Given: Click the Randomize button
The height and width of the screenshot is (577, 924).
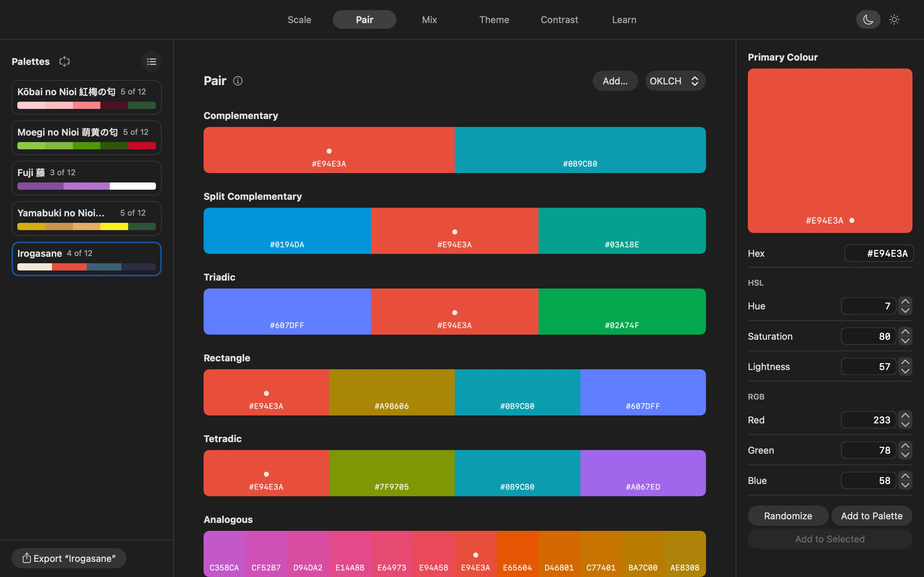Looking at the screenshot, I should [x=788, y=516].
